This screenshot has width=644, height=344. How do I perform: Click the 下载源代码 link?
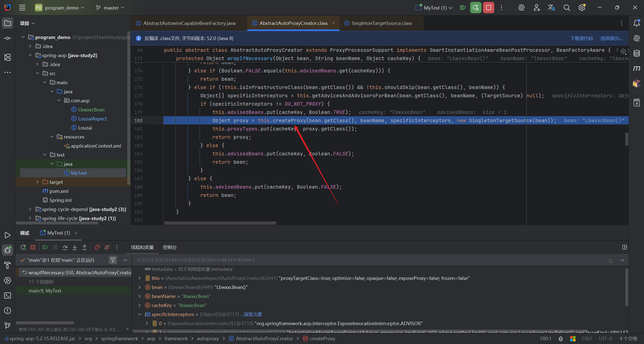pos(581,38)
